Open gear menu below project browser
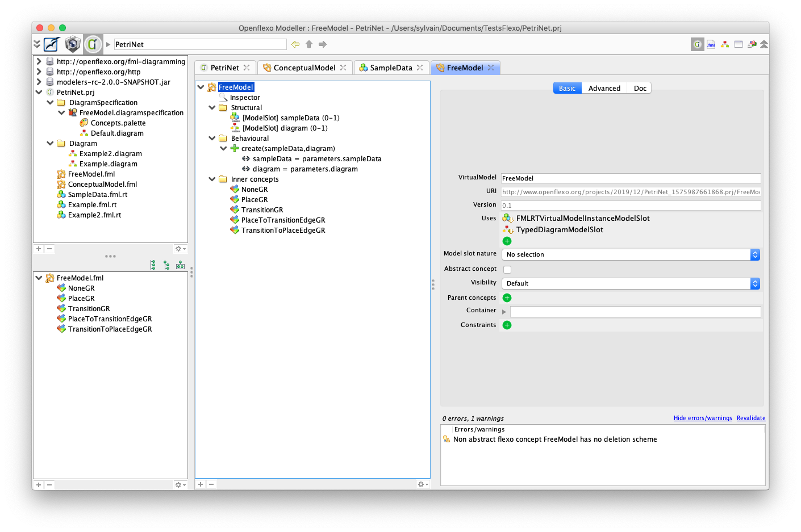 180,249
